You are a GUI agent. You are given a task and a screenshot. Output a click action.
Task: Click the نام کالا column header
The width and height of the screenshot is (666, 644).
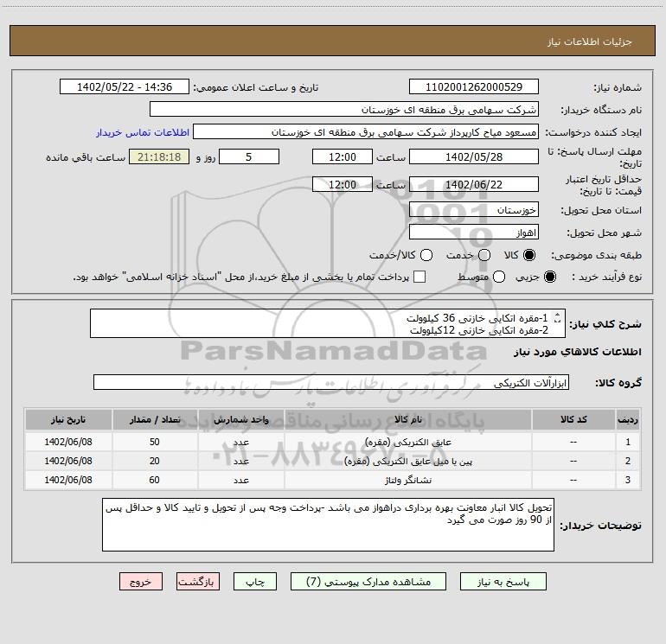pos(407,419)
